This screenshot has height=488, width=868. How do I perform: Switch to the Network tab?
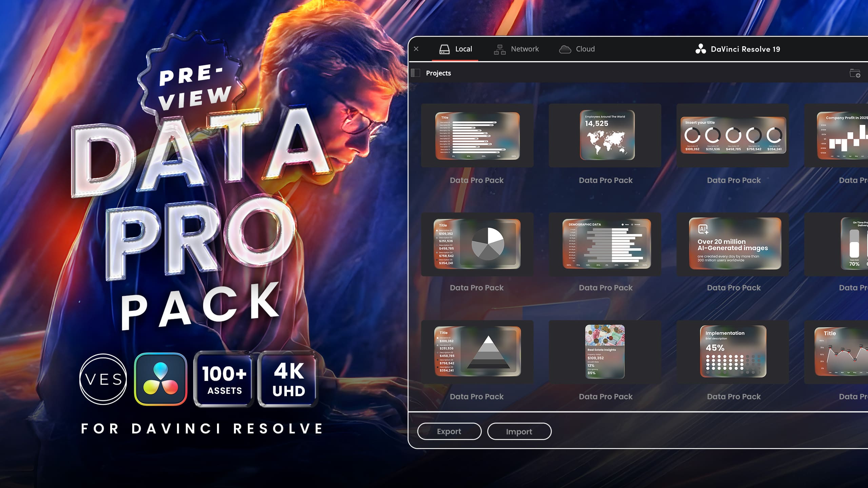524,49
